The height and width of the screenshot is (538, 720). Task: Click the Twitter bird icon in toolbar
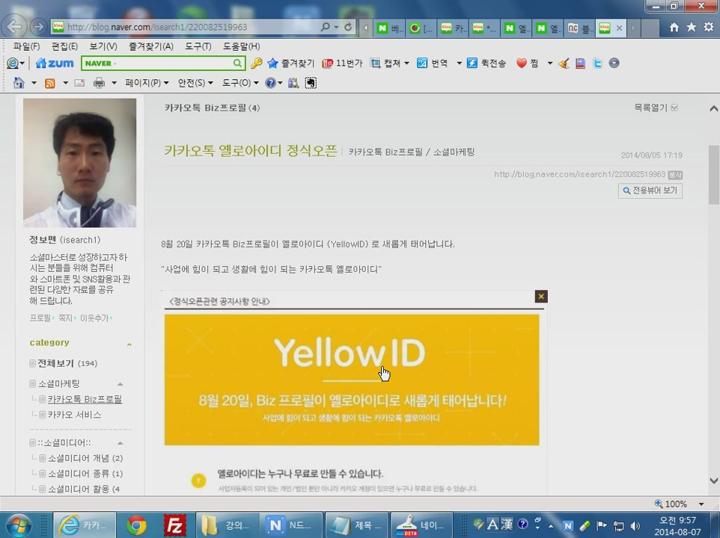597,63
